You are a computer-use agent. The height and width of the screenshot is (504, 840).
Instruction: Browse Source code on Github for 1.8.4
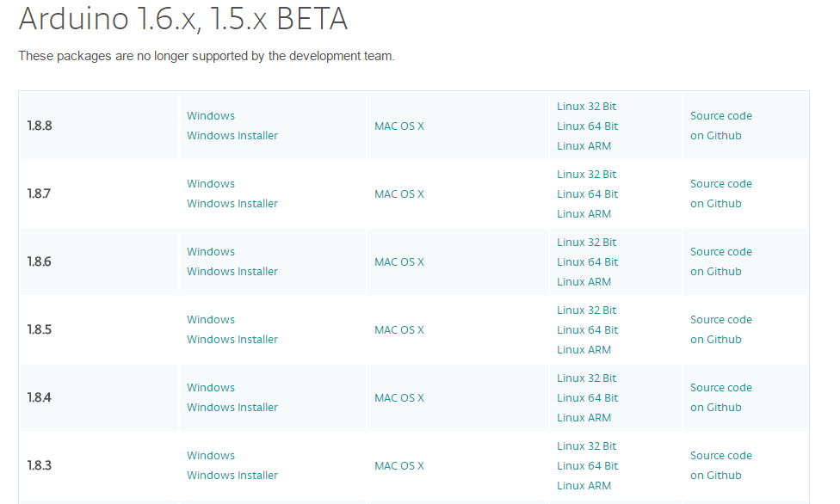point(721,397)
